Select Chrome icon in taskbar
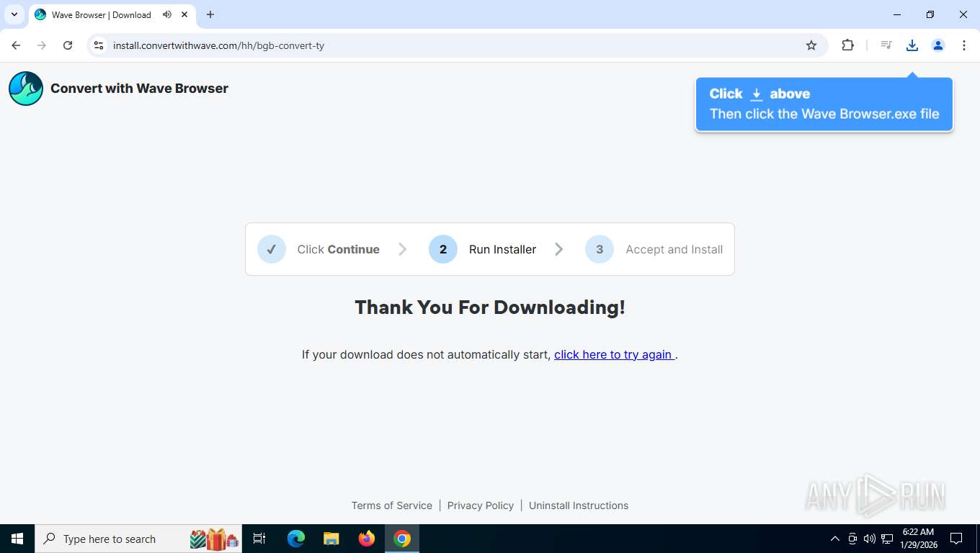The height and width of the screenshot is (553, 980). (x=402, y=539)
